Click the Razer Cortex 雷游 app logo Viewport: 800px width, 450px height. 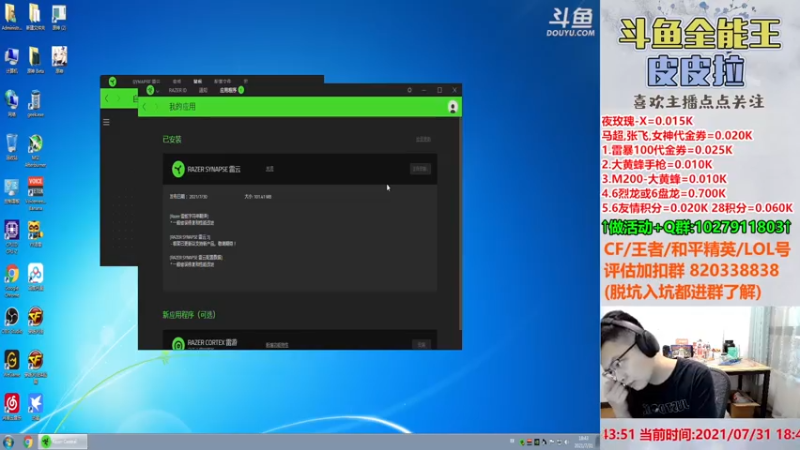(x=178, y=344)
